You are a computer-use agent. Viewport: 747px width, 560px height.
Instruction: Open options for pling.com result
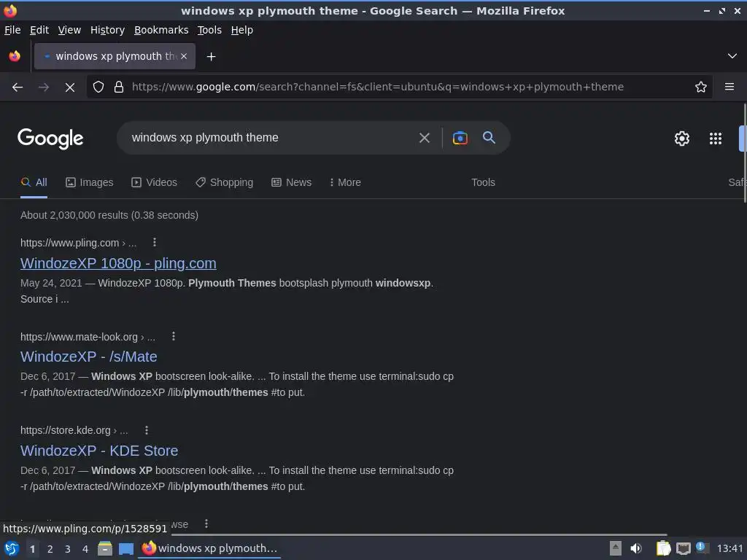[155, 242]
